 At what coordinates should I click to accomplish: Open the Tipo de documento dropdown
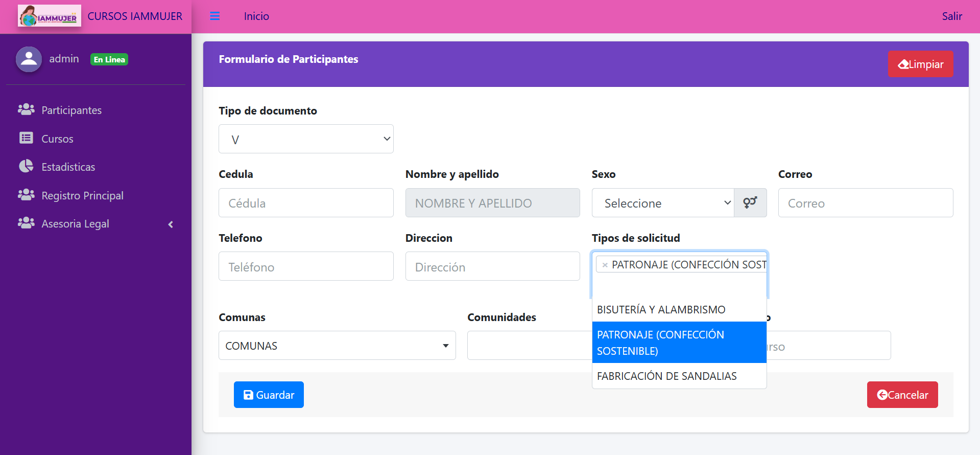click(306, 139)
